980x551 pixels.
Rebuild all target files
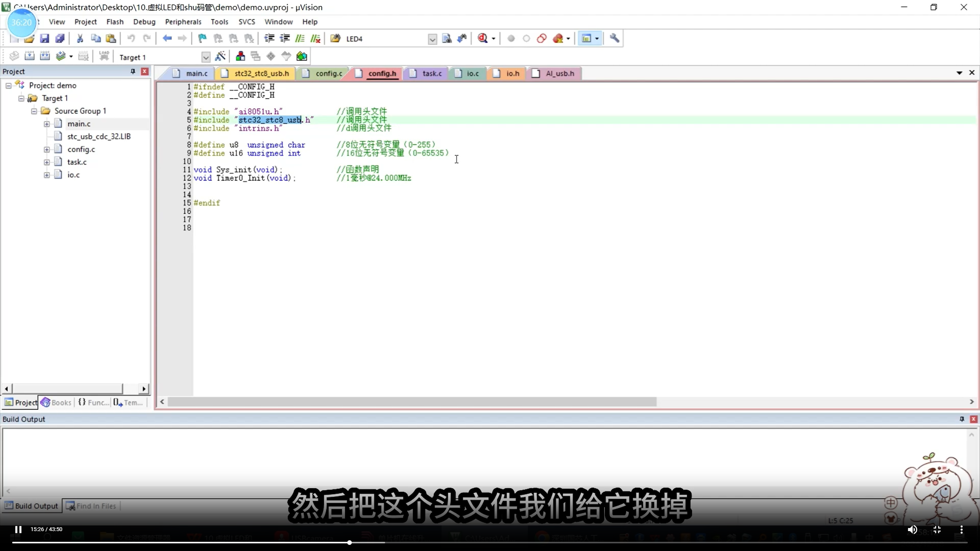pos(45,56)
